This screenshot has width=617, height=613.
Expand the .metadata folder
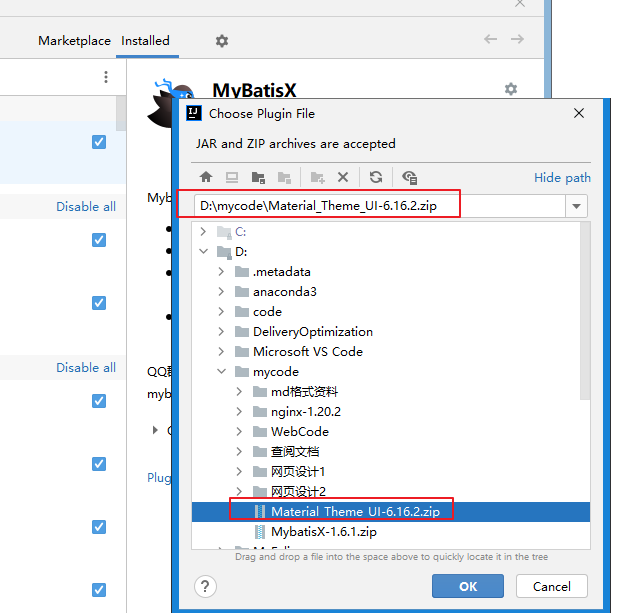point(221,271)
